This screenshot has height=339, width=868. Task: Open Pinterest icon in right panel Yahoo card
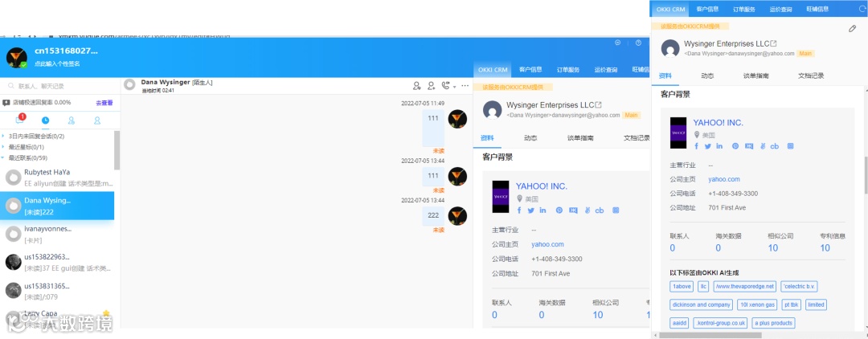[x=735, y=146]
